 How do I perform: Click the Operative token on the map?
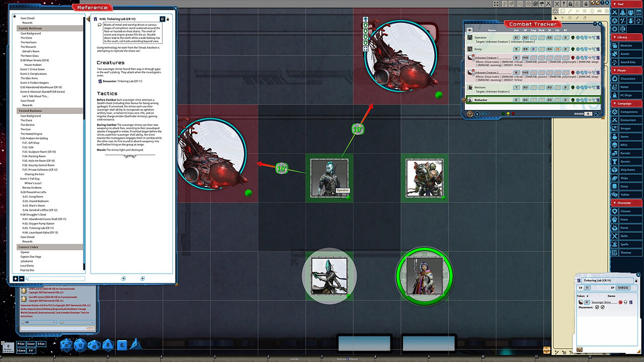[x=329, y=177]
